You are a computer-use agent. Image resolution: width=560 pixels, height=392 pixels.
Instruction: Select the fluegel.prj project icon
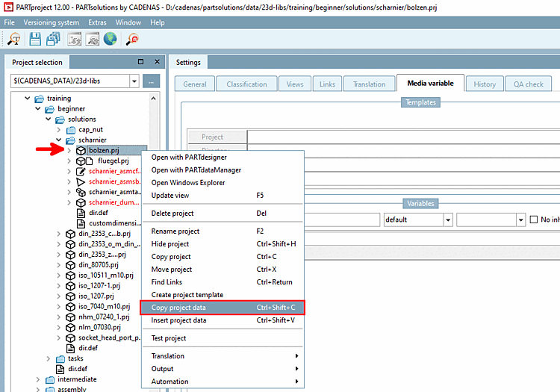[84, 161]
